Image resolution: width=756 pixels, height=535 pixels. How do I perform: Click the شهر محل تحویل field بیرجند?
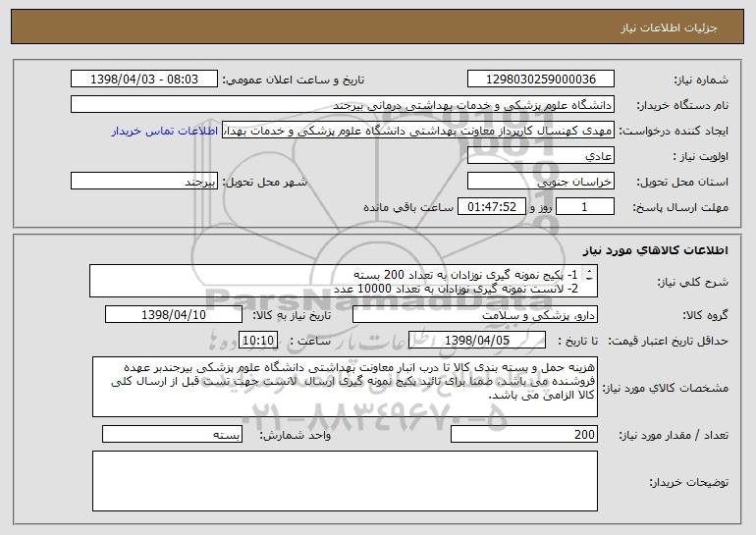(x=144, y=182)
